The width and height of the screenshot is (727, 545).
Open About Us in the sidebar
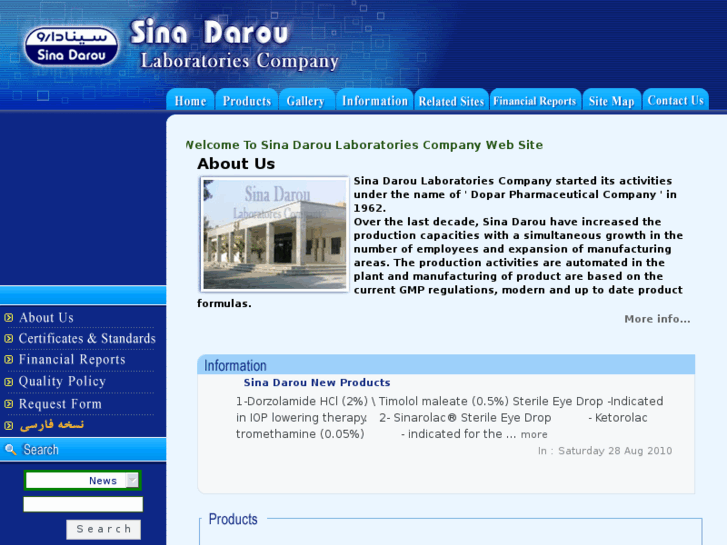pos(46,318)
